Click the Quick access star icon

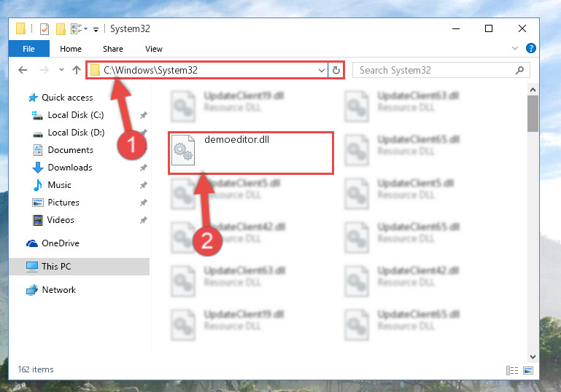pos(33,98)
